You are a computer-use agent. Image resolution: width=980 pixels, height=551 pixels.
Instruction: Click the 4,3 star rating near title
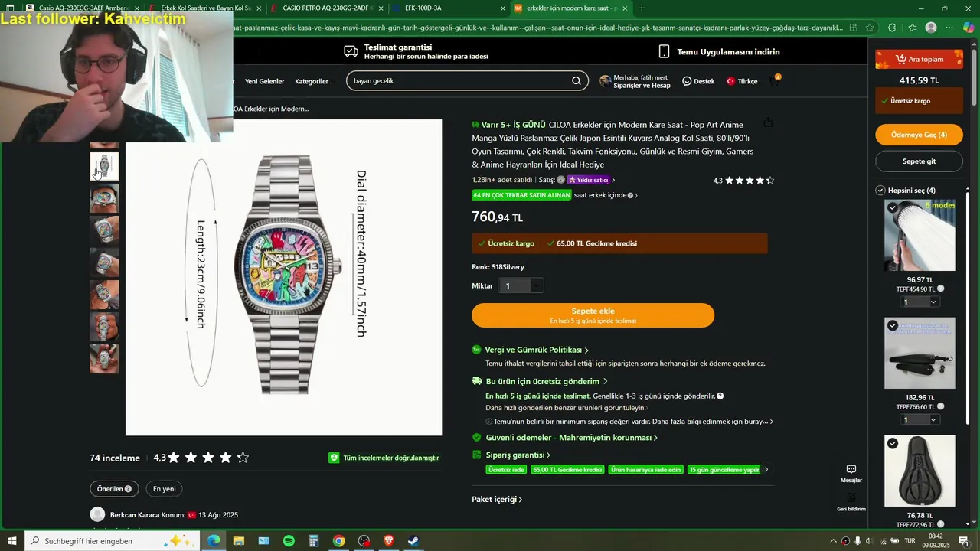[743, 181]
